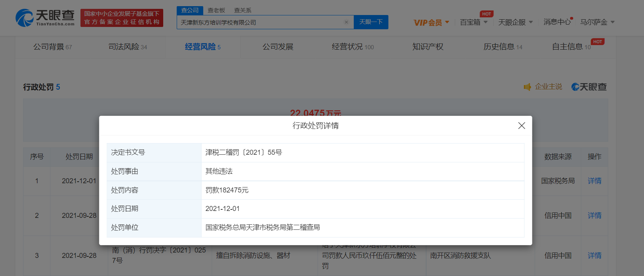Viewport: 644px width, 276px height.
Task: Open the 公司发展 section tab
Action: (x=278, y=47)
